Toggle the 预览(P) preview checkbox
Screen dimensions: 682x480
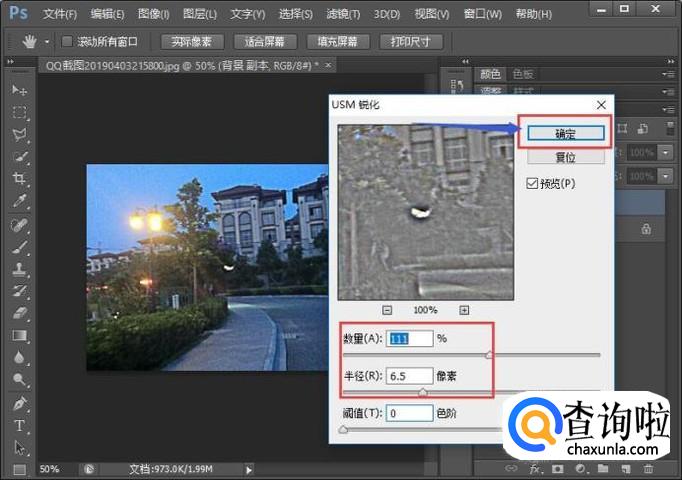(532, 183)
